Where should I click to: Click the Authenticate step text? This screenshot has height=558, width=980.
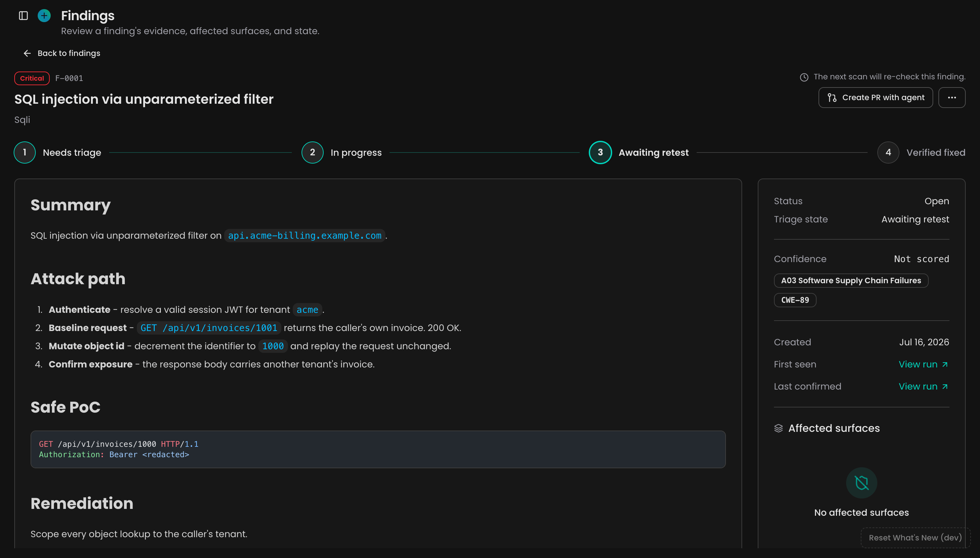[187, 310]
